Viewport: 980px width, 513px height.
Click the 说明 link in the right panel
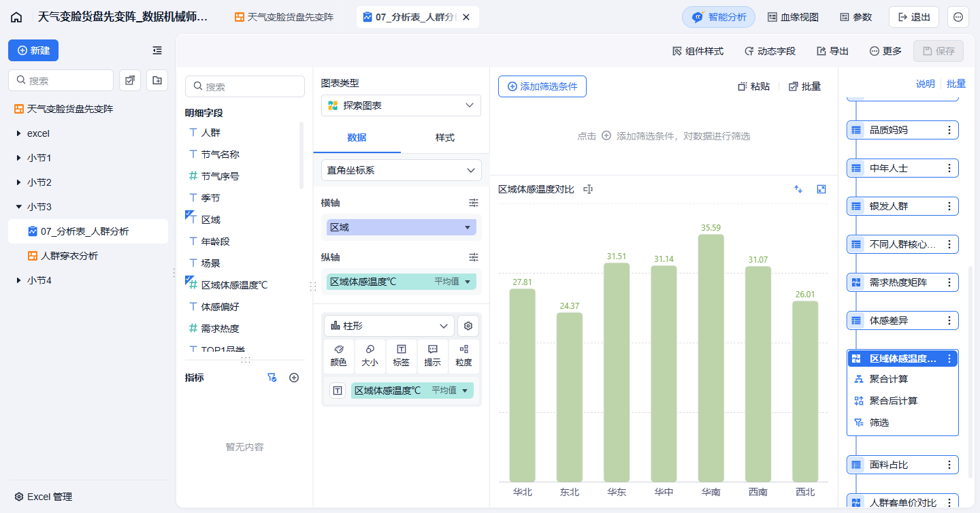click(x=926, y=84)
